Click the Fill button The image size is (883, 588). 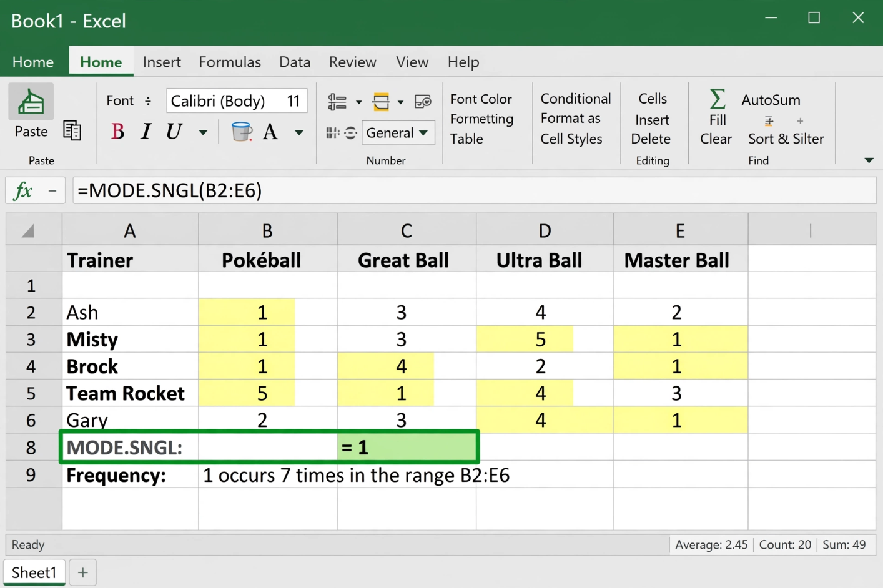coord(718,120)
